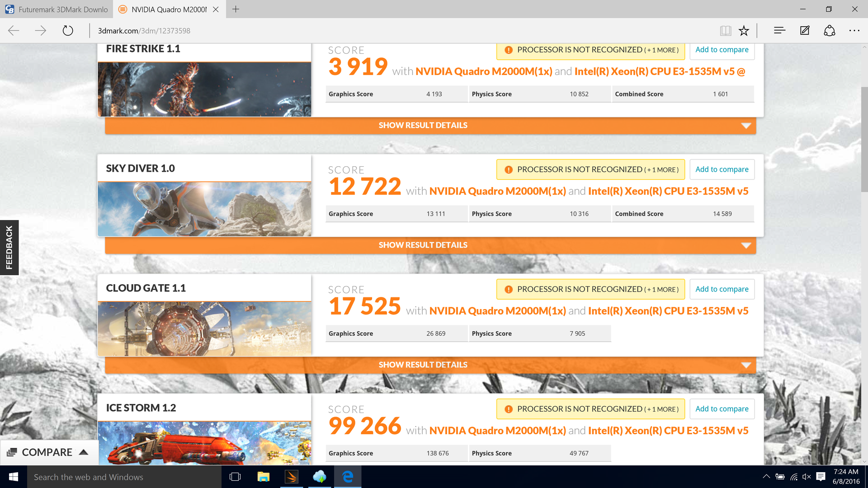Open the Edge hub lines icon

779,31
